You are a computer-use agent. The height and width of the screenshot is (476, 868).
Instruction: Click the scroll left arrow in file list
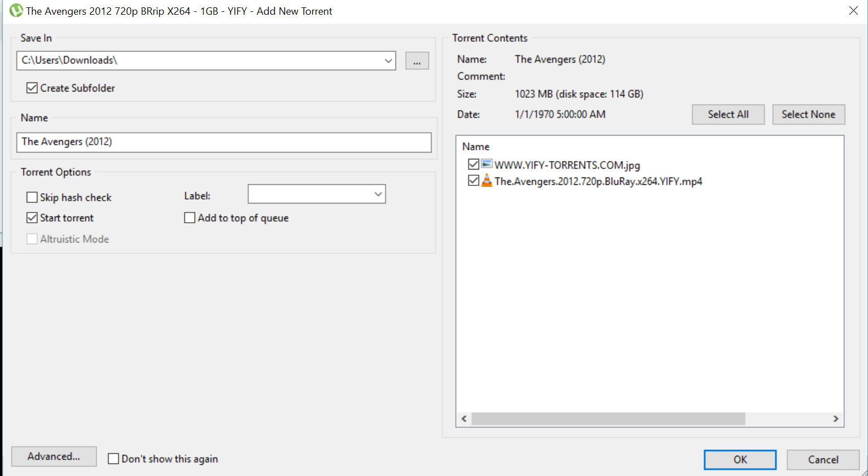pyautogui.click(x=464, y=419)
